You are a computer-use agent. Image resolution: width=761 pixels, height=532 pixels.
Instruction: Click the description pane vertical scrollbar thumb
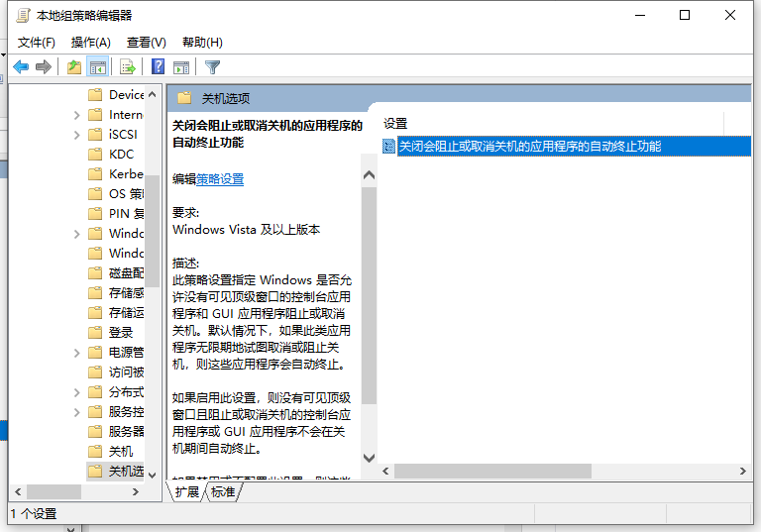tap(369, 295)
